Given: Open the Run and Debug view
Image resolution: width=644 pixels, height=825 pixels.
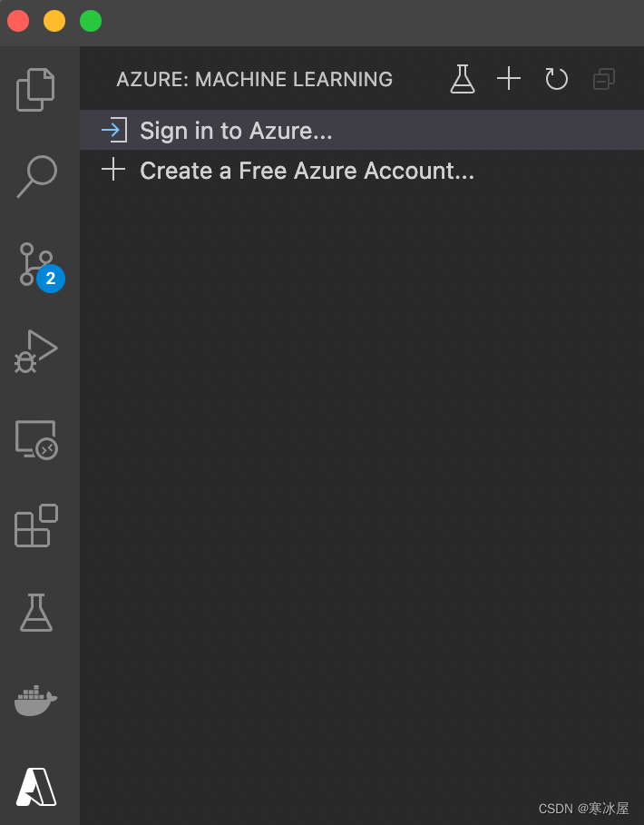Looking at the screenshot, I should coord(34,351).
